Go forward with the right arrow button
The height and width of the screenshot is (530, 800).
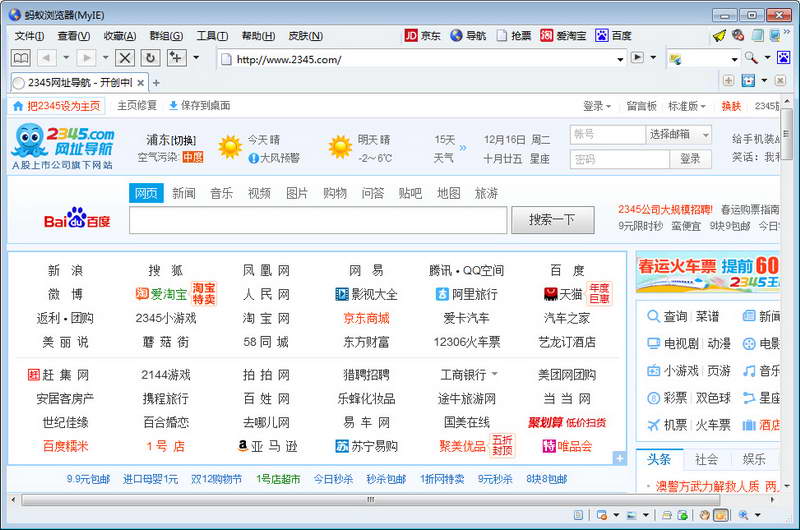pos(86,58)
